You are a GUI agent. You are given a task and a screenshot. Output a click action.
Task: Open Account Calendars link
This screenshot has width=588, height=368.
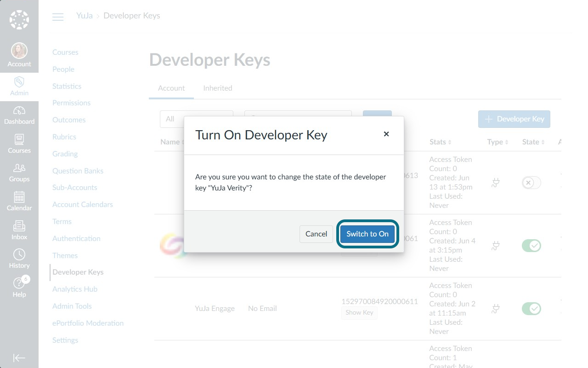[83, 204]
